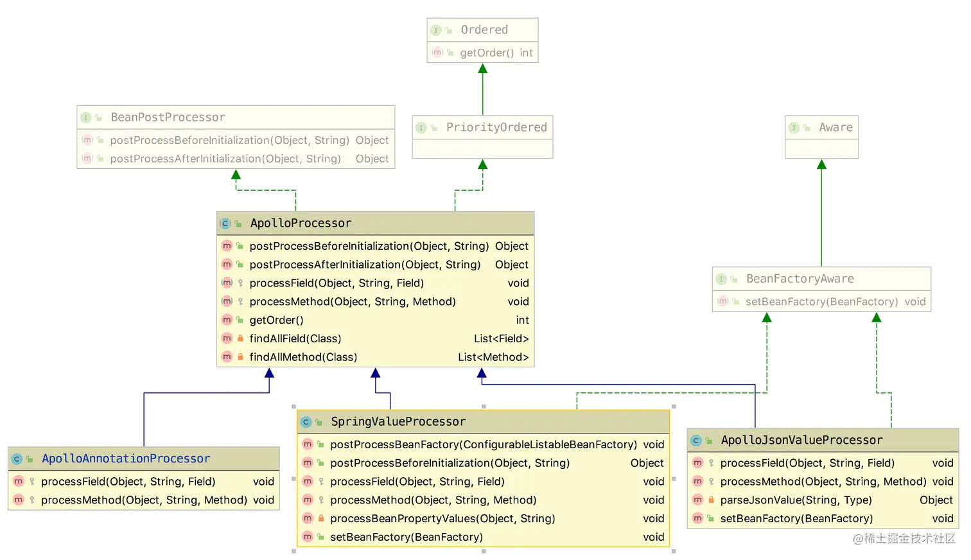Select the "Ordered" interface name
The height and width of the screenshot is (560, 971).
click(484, 30)
